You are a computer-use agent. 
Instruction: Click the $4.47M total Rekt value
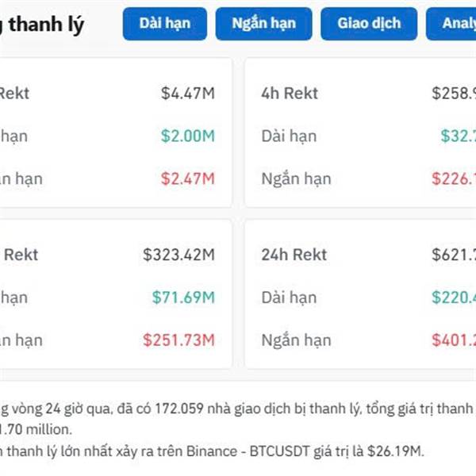point(187,94)
